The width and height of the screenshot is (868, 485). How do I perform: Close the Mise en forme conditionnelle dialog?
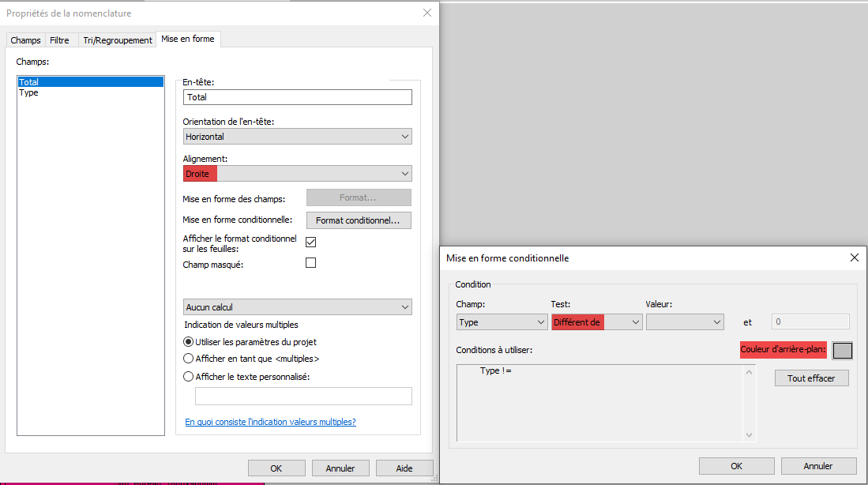click(x=854, y=258)
